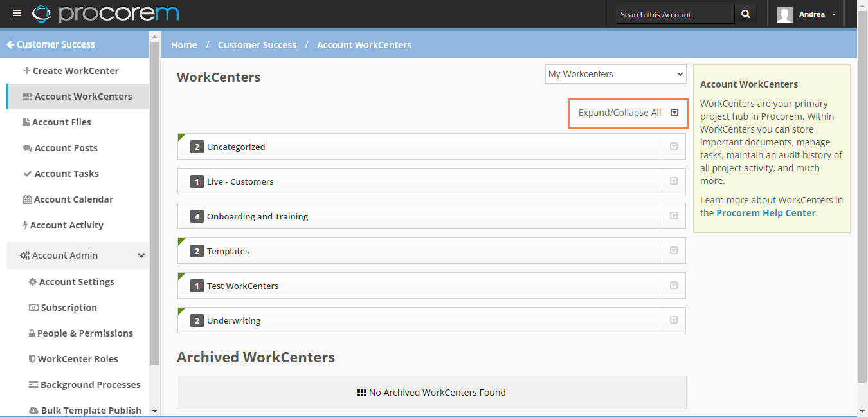The width and height of the screenshot is (868, 417).
Task: Collapse the Account Admin chevron
Action: tap(141, 255)
